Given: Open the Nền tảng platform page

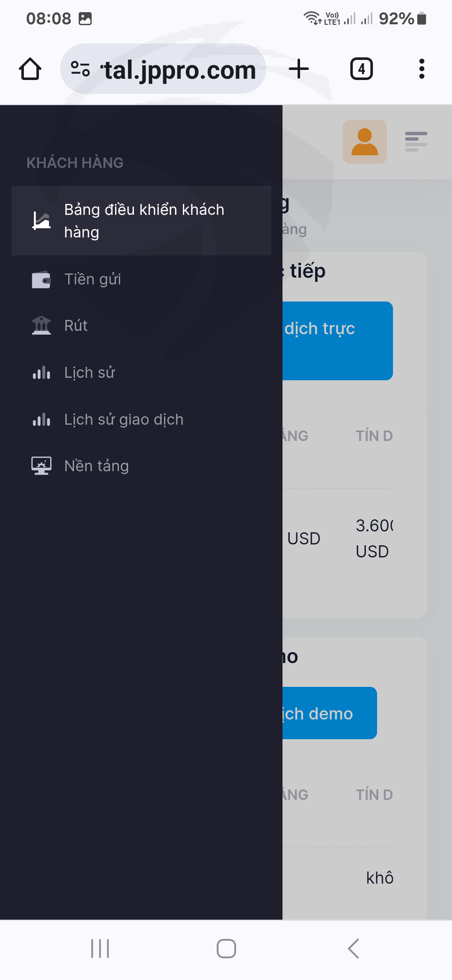Looking at the screenshot, I should pos(96,466).
